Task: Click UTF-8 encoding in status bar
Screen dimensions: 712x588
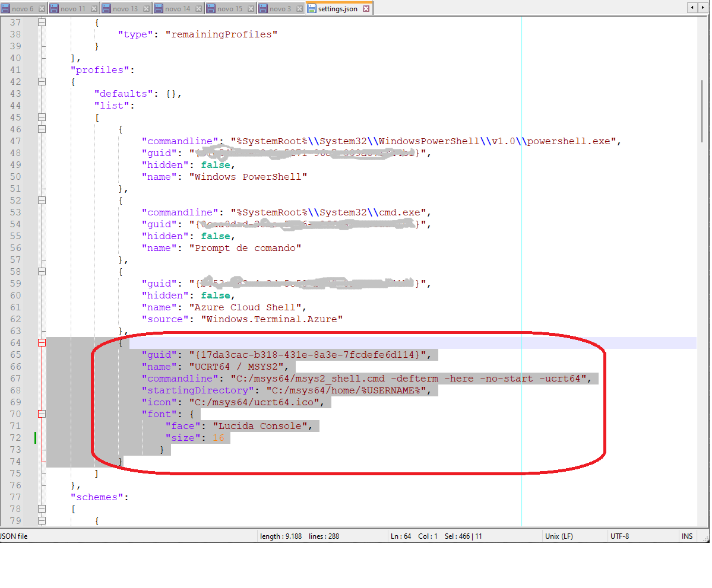Action: pyautogui.click(x=619, y=536)
